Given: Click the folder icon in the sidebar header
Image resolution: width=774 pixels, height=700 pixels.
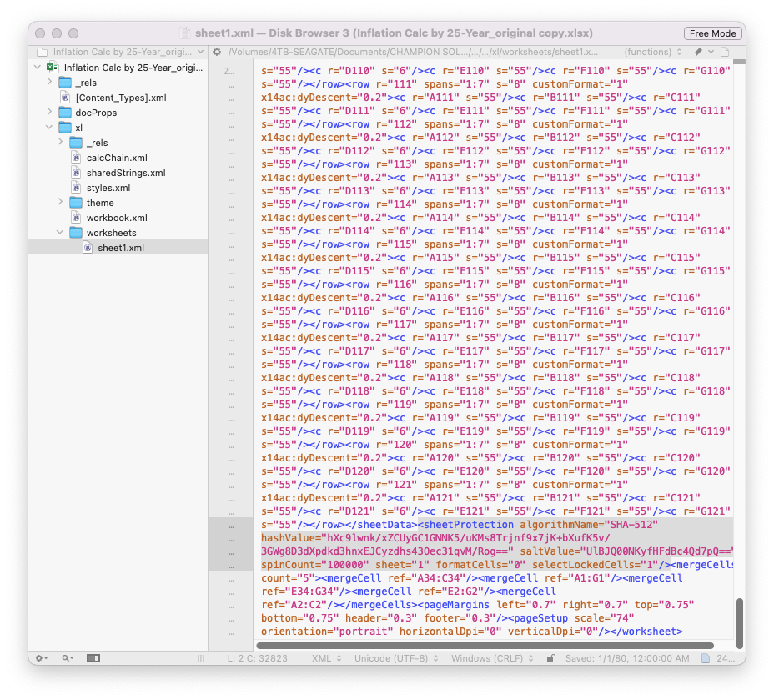Looking at the screenshot, I should click(x=43, y=52).
